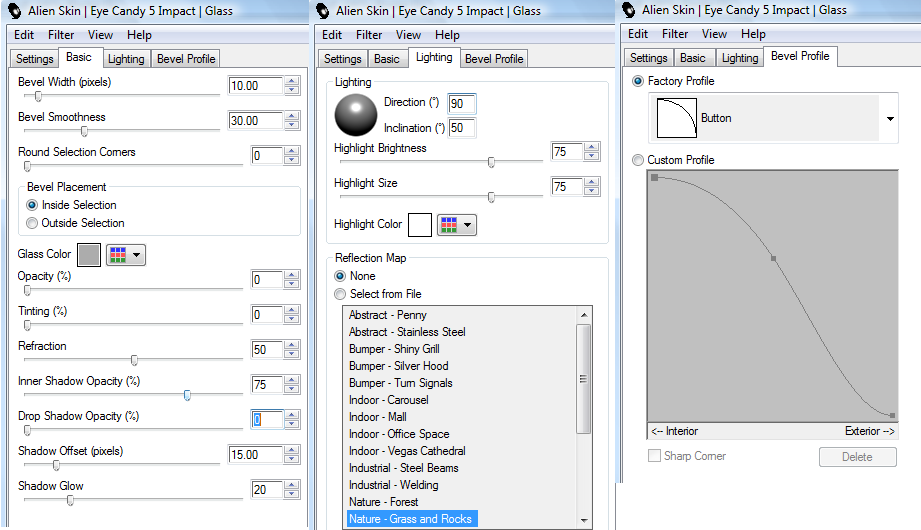This screenshot has height=530, width=921.
Task: Click the lighting direction sphere preview
Action: [356, 115]
